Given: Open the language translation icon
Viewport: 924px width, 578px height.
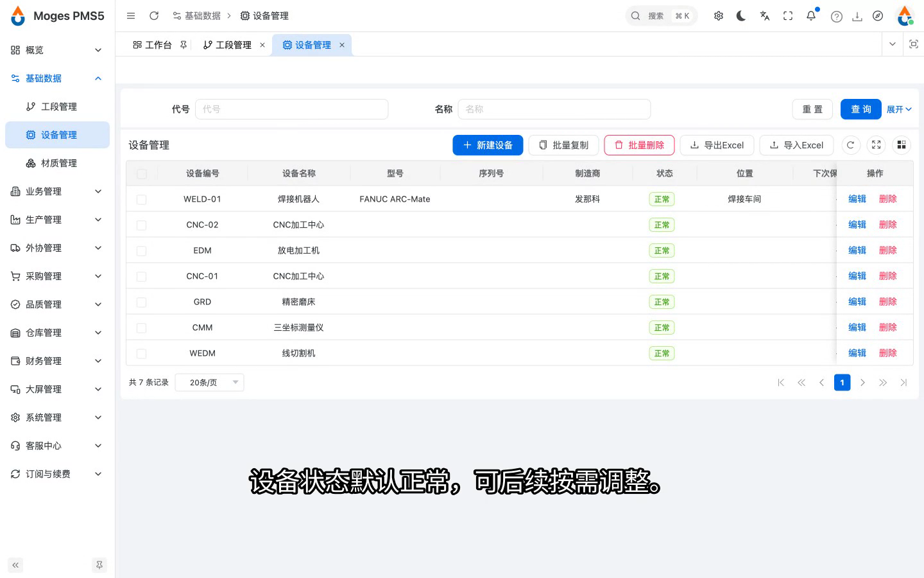Looking at the screenshot, I should pyautogui.click(x=765, y=16).
